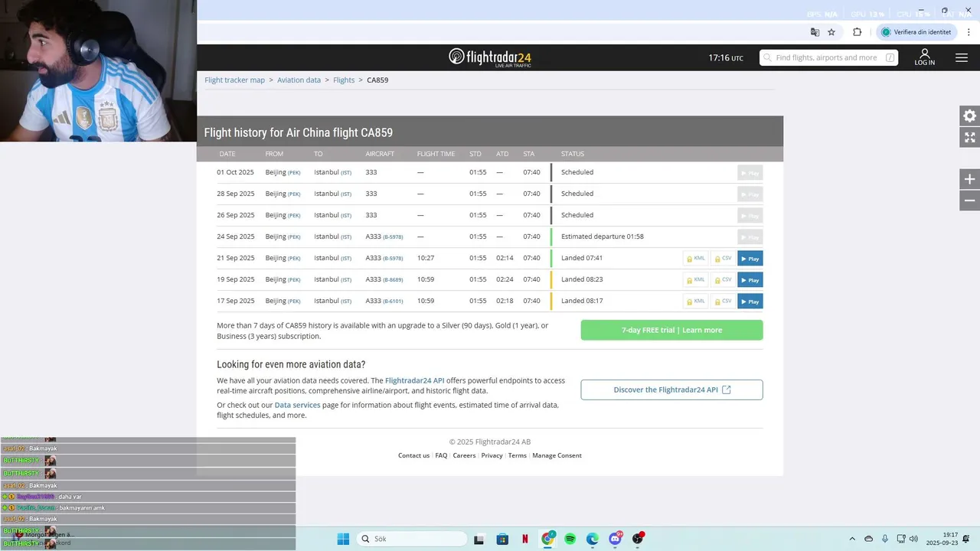Click the OneDrive cloud tray icon
This screenshot has width=980, height=551.
[868, 539]
